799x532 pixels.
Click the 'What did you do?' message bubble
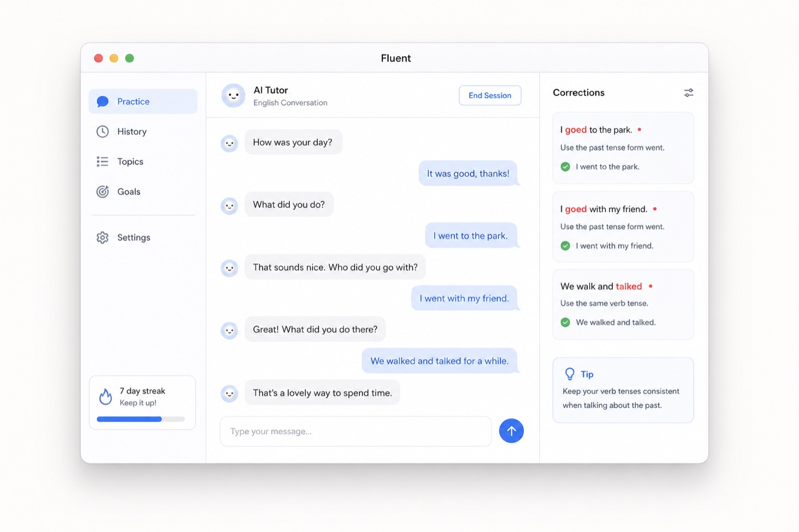[x=289, y=204]
